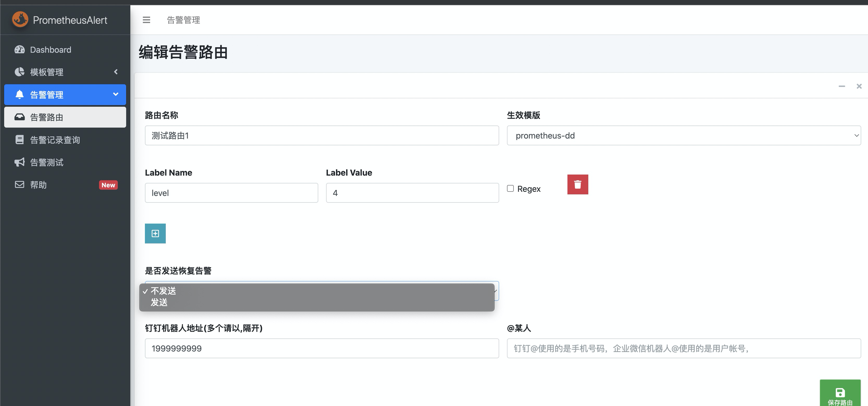The width and height of the screenshot is (868, 406).
Task: Select 发送 option in open dropdown
Action: [x=159, y=302]
